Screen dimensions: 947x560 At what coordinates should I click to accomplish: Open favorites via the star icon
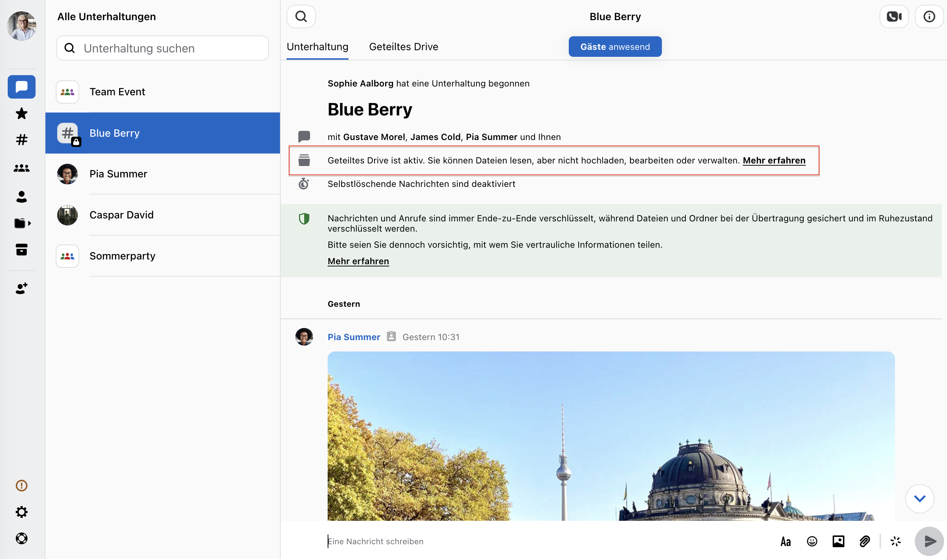tap(22, 114)
